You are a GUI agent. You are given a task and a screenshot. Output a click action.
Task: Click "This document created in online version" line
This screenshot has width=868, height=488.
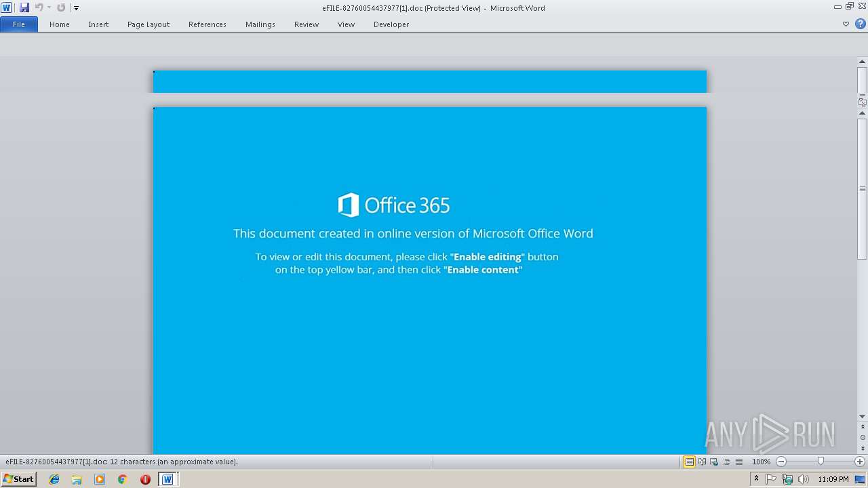[413, 233]
